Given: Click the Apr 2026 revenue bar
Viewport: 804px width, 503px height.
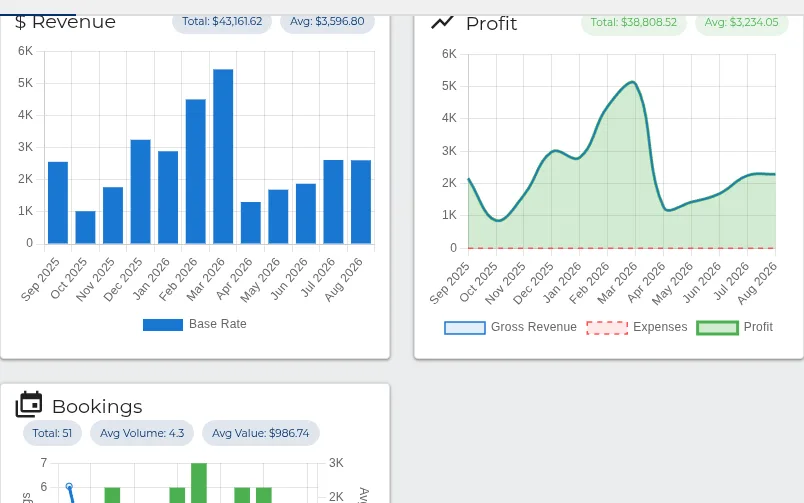Looking at the screenshot, I should (251, 223).
